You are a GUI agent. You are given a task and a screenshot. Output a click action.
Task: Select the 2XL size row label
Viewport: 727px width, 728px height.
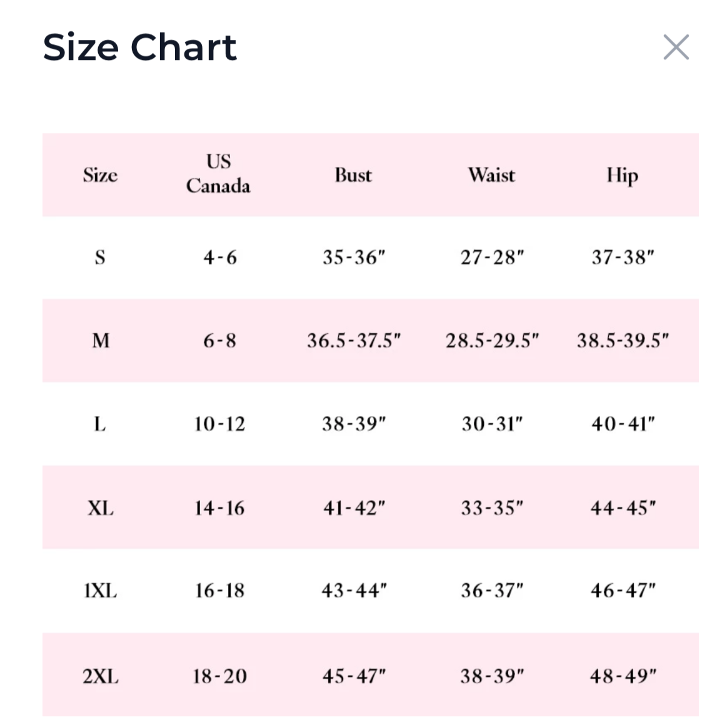point(101,676)
